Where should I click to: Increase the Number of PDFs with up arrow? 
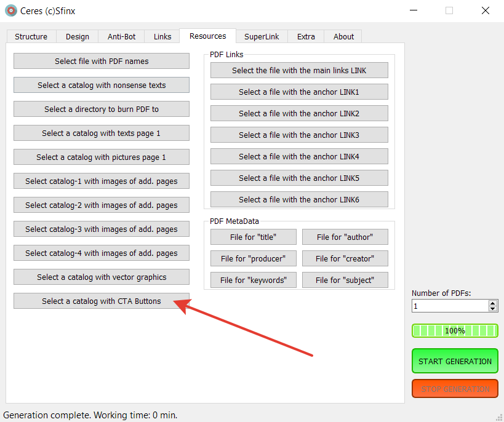[492, 303]
